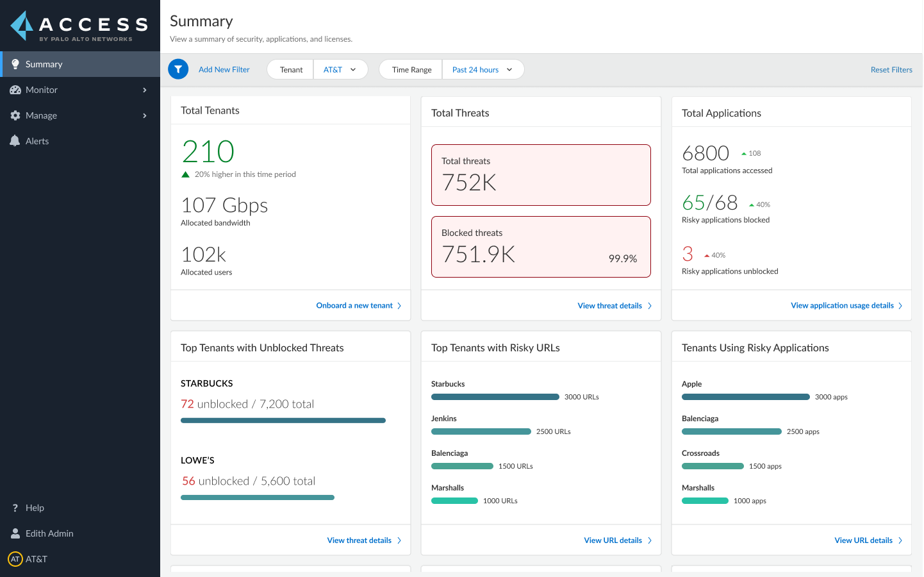Click the Crossroads 1500 apps bar
The height and width of the screenshot is (577, 924).
point(713,466)
